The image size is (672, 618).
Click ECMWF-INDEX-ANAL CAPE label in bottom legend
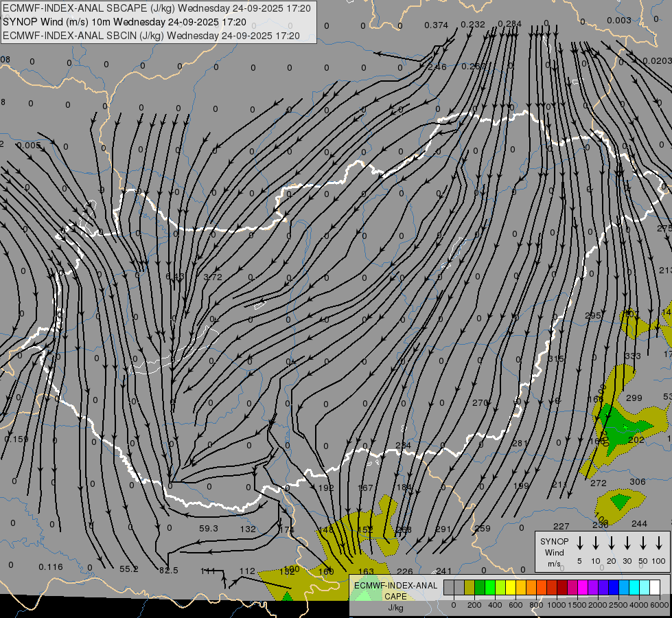point(395,591)
